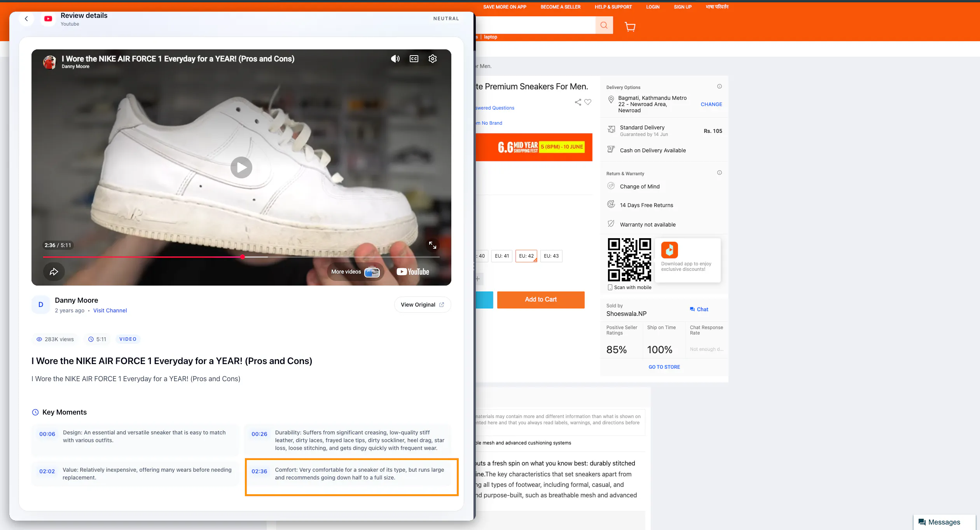Mute the video with the speaker icon
Image resolution: width=980 pixels, height=530 pixels.
395,59
